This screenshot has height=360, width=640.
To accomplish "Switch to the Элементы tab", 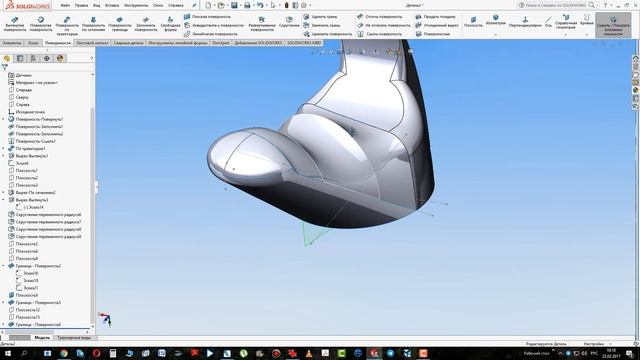I will coord(12,43).
